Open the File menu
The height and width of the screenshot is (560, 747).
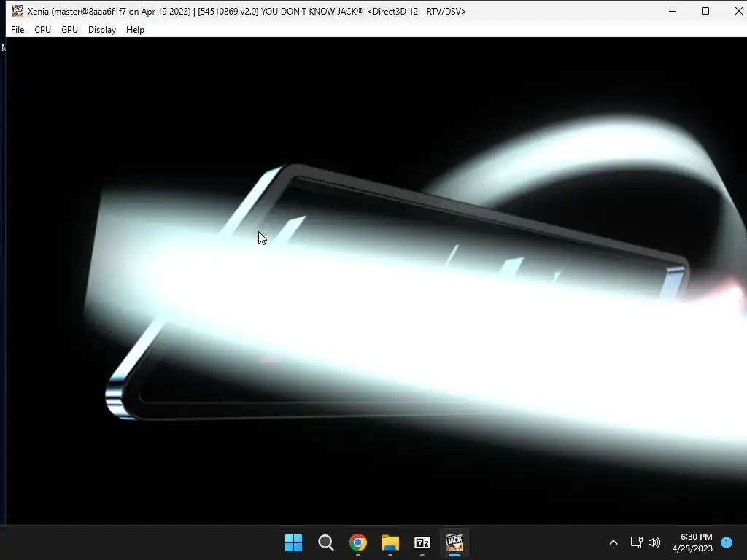(x=18, y=29)
